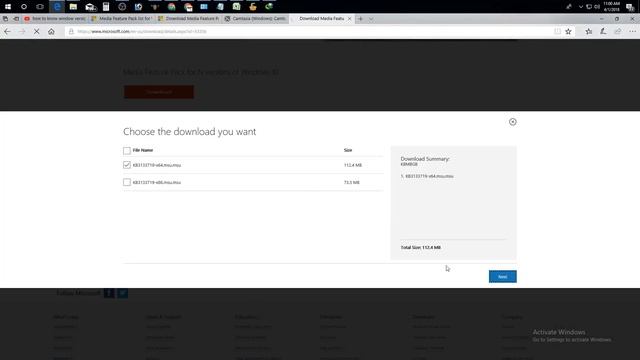Switch to Edge browser taskbar icon

(57, 7)
